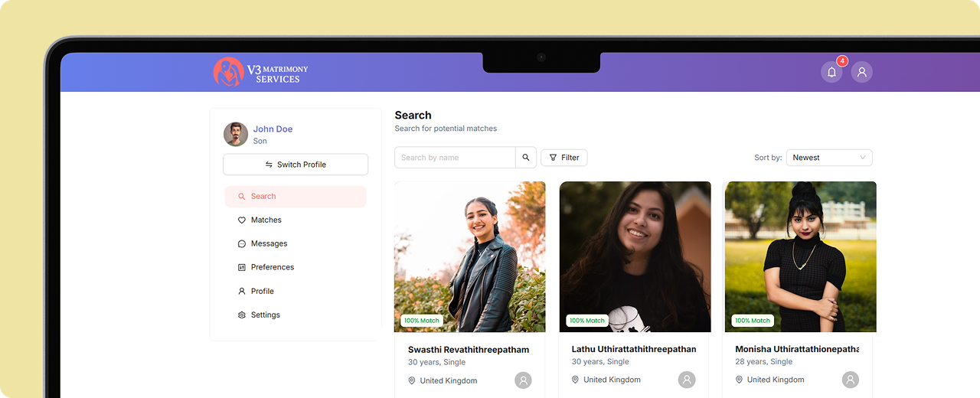Image resolution: width=980 pixels, height=398 pixels.
Task: Click the V3 Matrimony Services logo
Action: tap(260, 72)
